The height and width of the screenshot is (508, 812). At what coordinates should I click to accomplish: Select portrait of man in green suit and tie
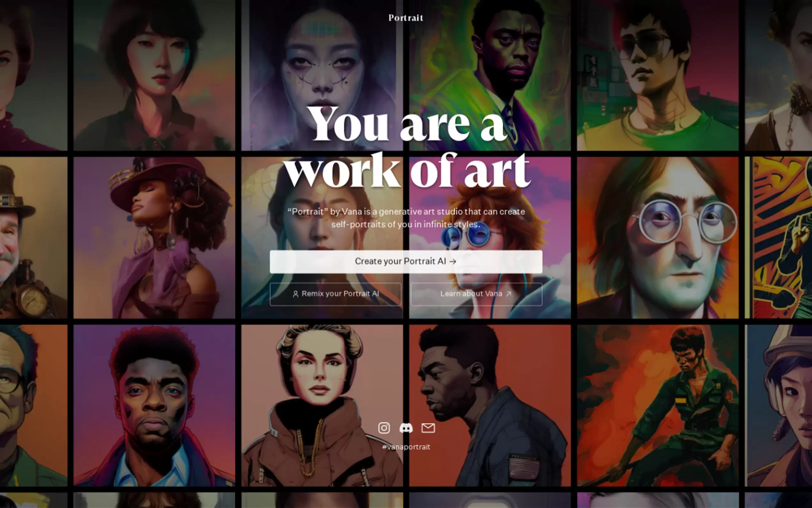tap(490, 75)
